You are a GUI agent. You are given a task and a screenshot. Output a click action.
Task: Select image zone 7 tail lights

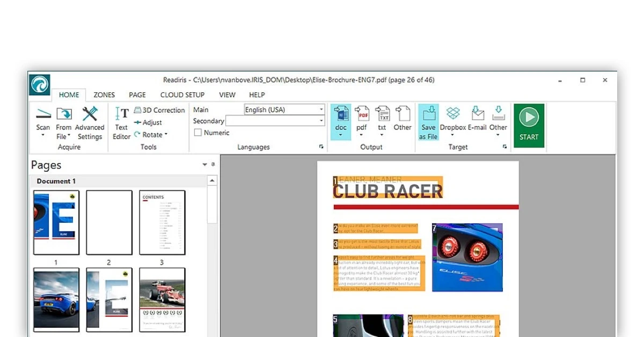467,258
